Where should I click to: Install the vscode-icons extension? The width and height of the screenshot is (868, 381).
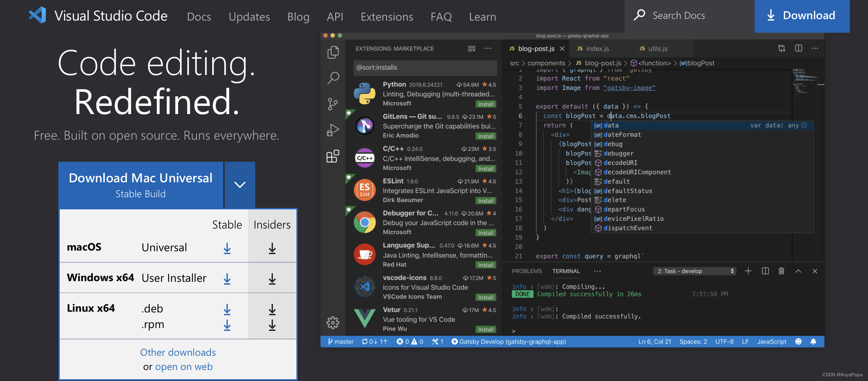(486, 297)
